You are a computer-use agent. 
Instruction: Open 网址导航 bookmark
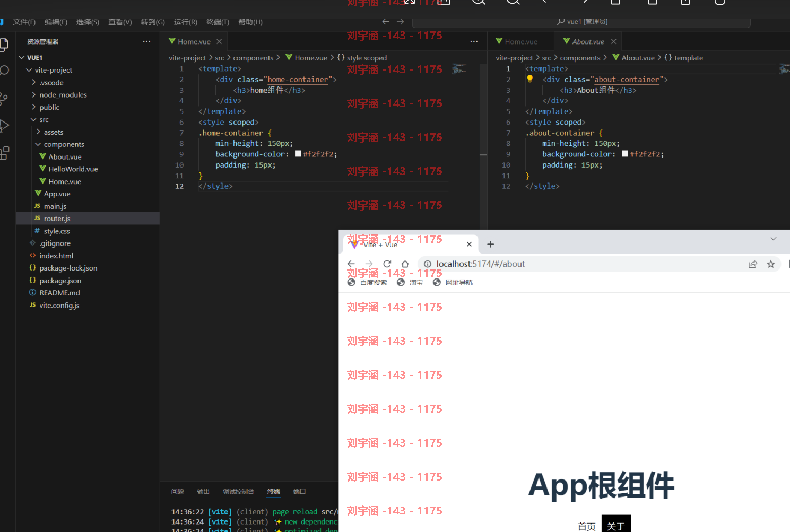(x=453, y=283)
